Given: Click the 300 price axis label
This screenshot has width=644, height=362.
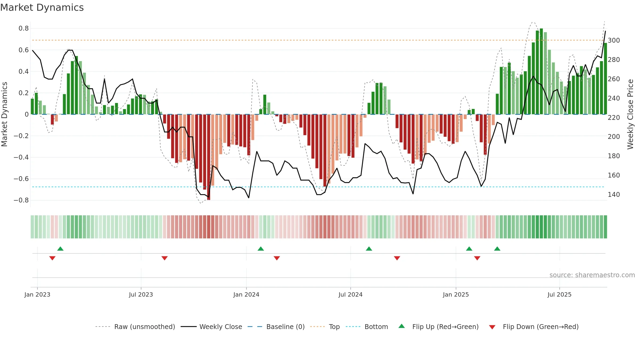Looking at the screenshot, I should pos(614,40).
